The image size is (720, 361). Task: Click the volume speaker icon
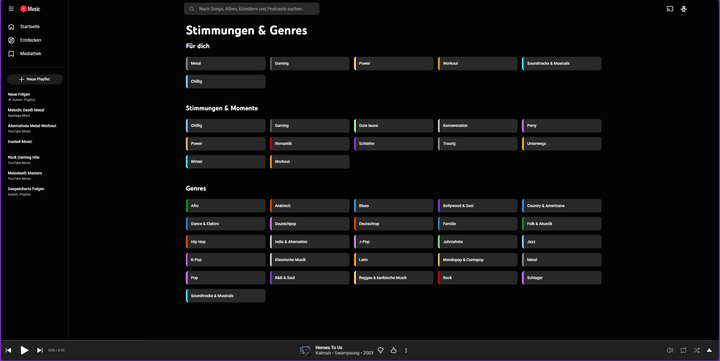669,350
